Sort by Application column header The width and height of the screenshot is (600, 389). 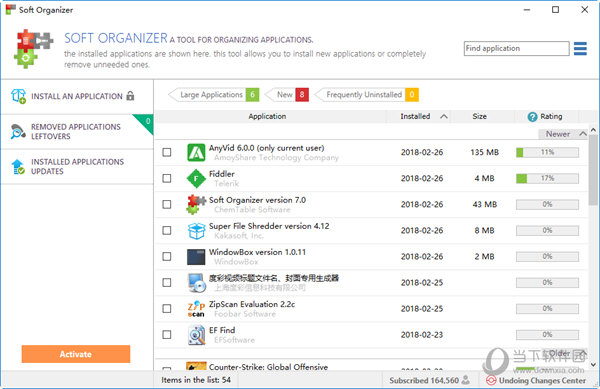click(x=267, y=116)
